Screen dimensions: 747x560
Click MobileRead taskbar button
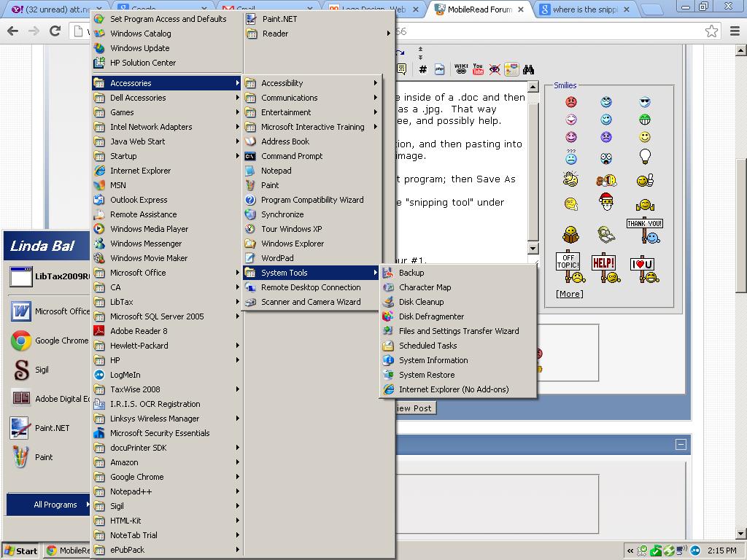click(68, 551)
